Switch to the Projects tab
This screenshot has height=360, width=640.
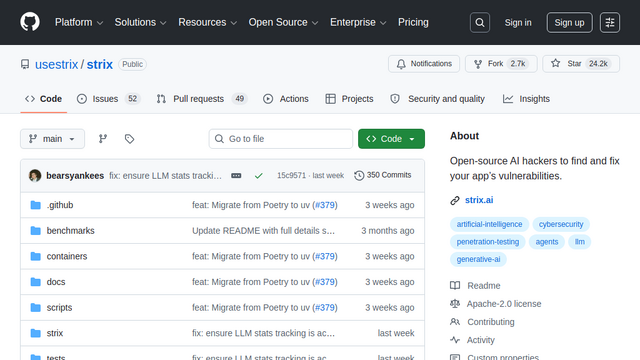(349, 99)
